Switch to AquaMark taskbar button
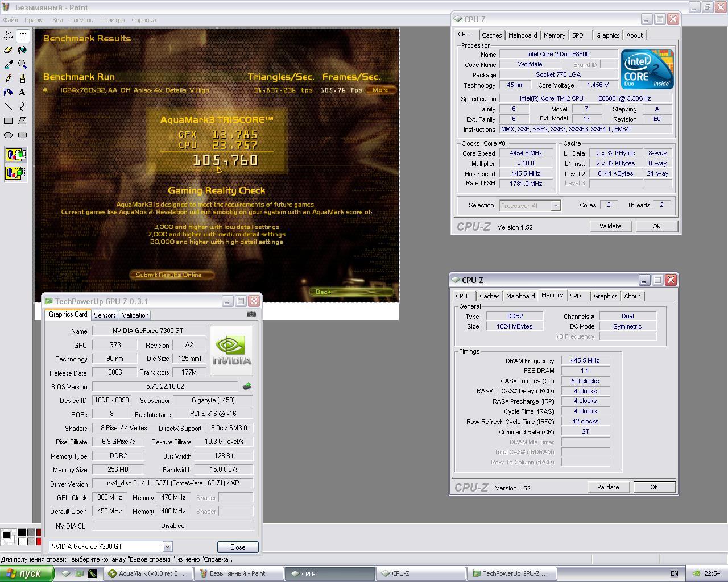This screenshot has height=582, width=728. point(148,573)
